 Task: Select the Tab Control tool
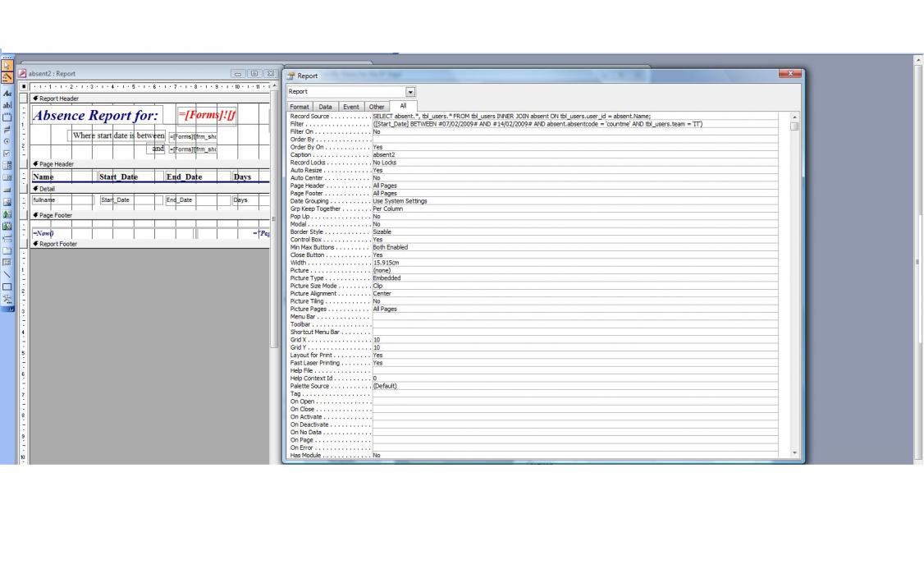(7, 250)
